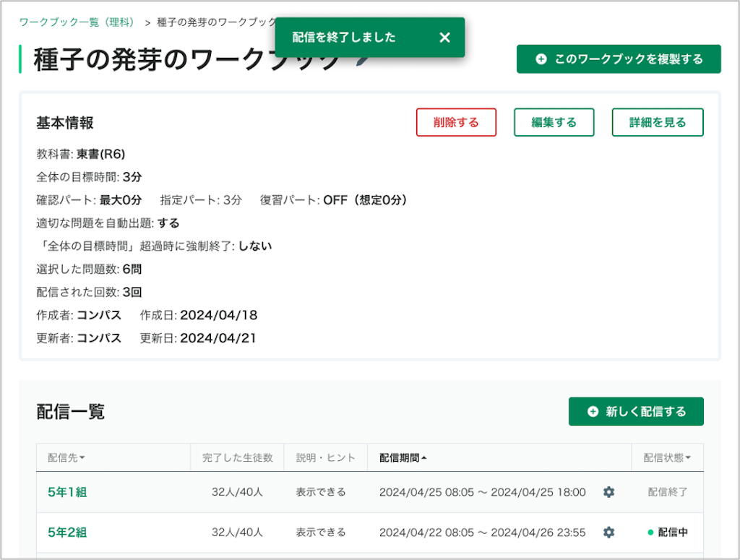This screenshot has width=740, height=560.
Task: Click 作成日: 2024/04/18 text
Action: 199,315
